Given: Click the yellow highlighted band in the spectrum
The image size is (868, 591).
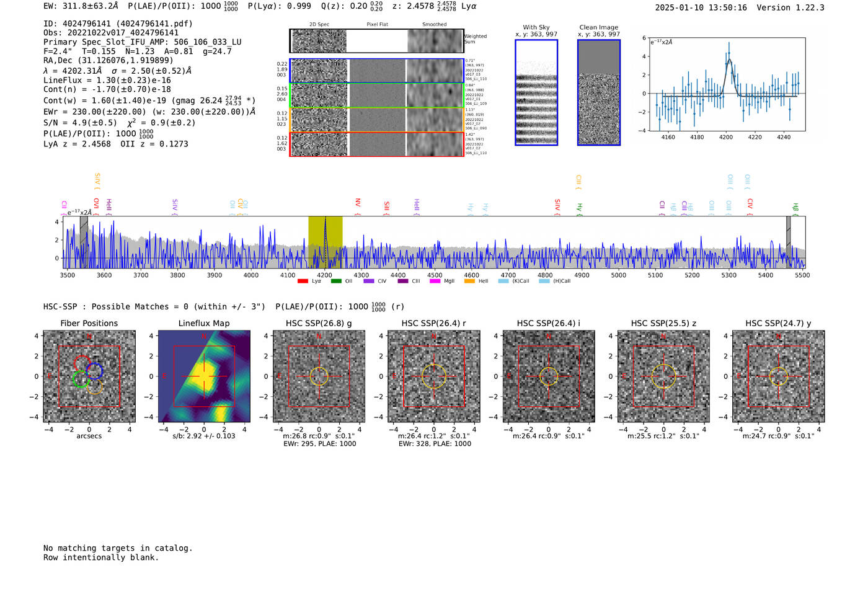Looking at the screenshot, I should tap(325, 242).
